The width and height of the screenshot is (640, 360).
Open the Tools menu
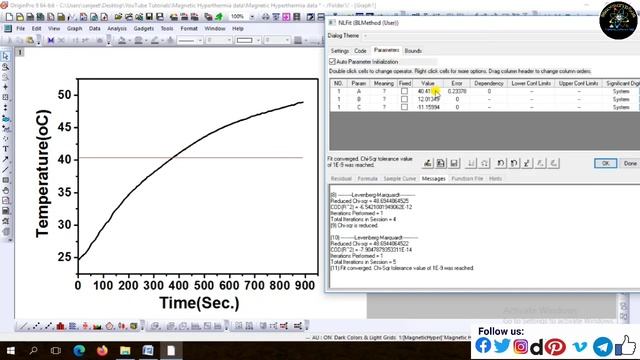(x=167, y=29)
